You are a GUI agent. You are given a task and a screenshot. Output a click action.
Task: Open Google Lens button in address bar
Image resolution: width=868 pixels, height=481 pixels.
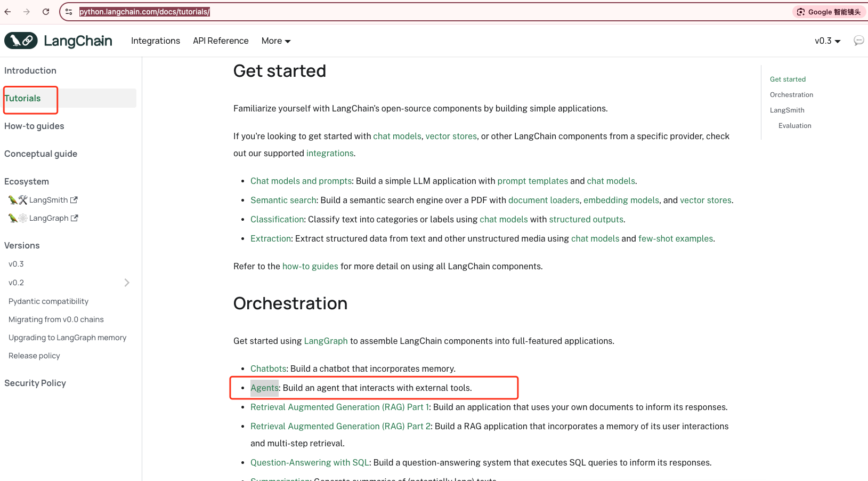point(829,12)
